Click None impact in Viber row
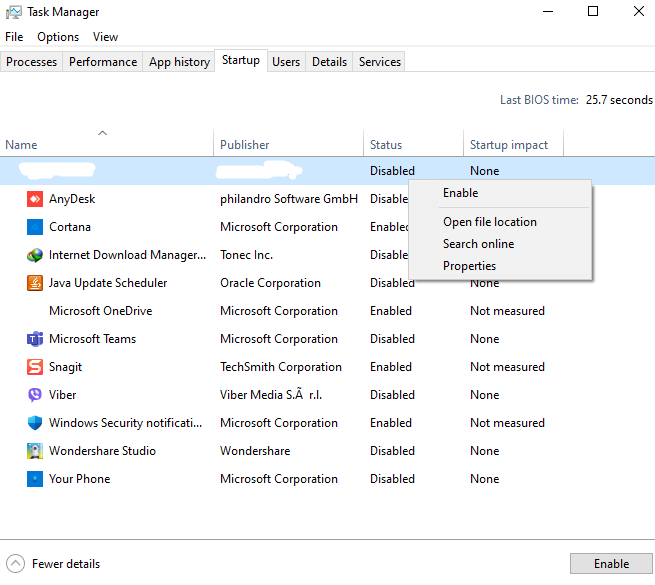Viewport: 655px width, 585px height. coord(485,395)
